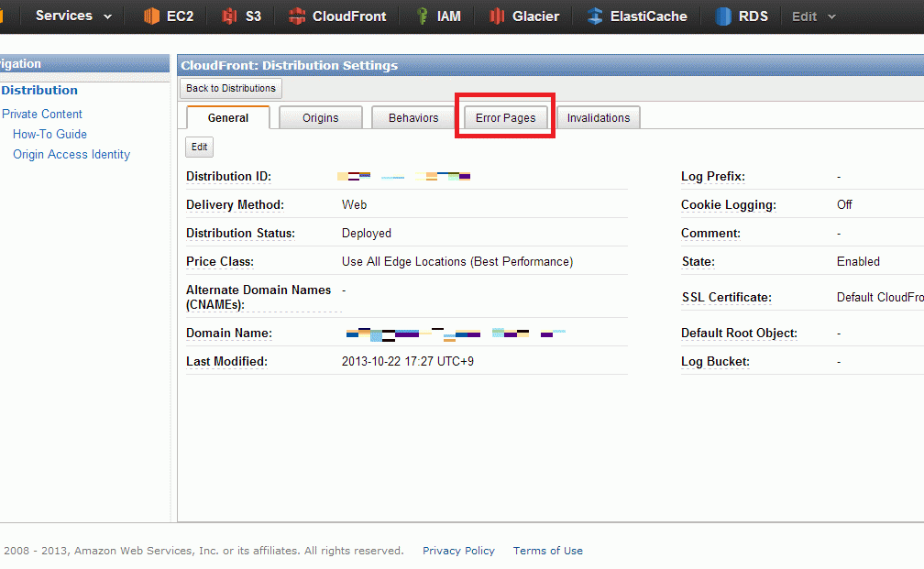This screenshot has height=569, width=924.
Task: Open the Terms of Use link
Action: pyautogui.click(x=547, y=550)
